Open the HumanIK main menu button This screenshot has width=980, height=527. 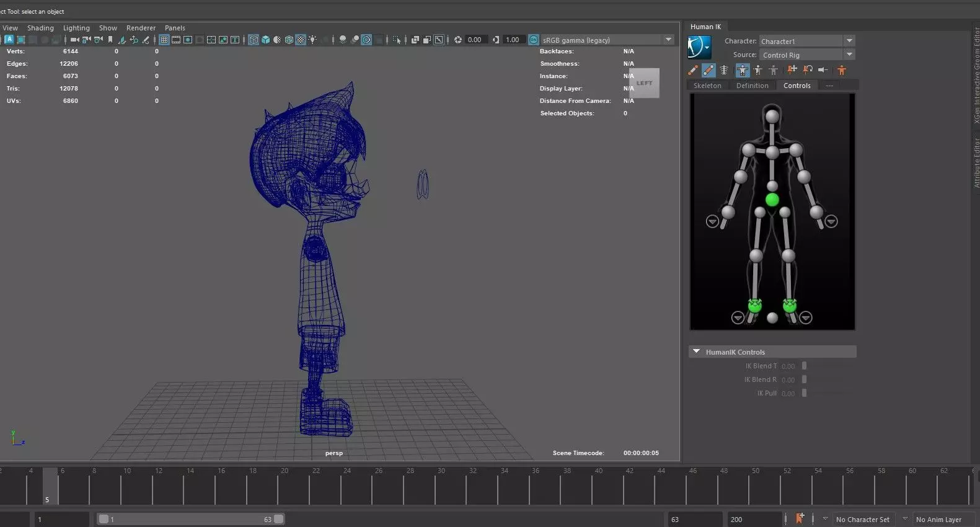pyautogui.click(x=699, y=47)
